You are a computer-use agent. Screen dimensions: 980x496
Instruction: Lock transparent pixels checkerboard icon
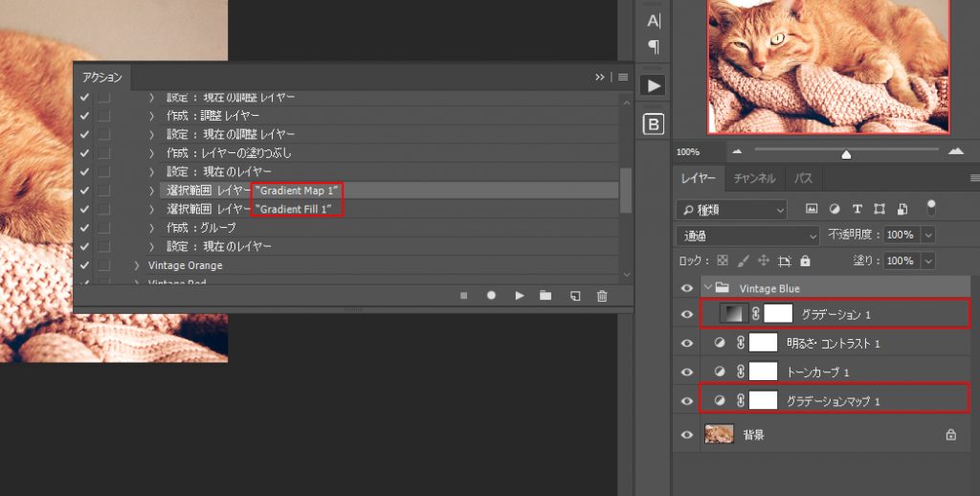(x=723, y=260)
